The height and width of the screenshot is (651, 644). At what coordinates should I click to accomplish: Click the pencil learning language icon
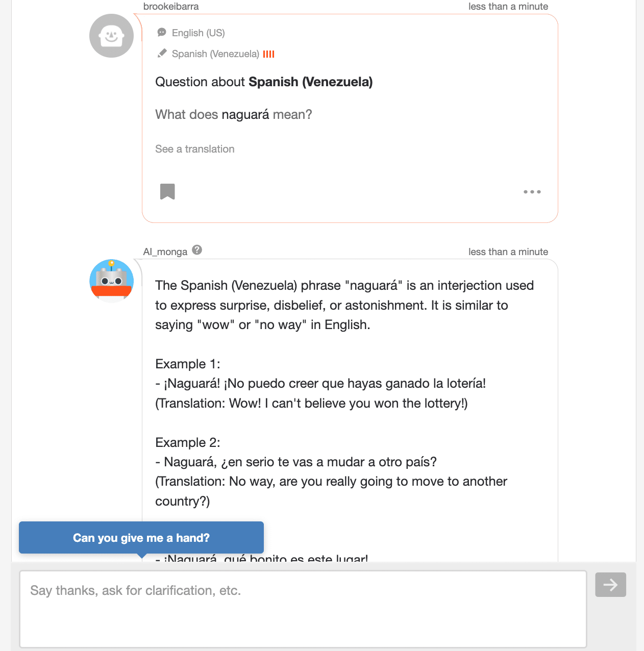pos(162,54)
